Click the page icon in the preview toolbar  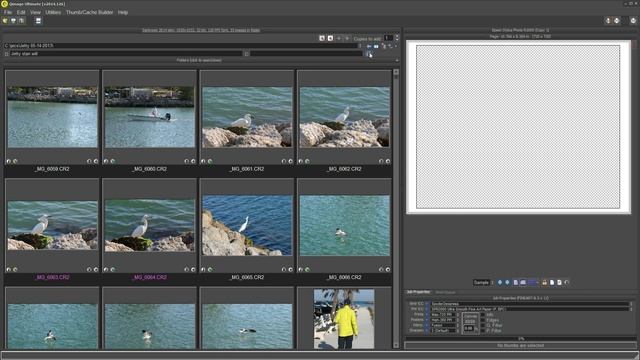516,282
